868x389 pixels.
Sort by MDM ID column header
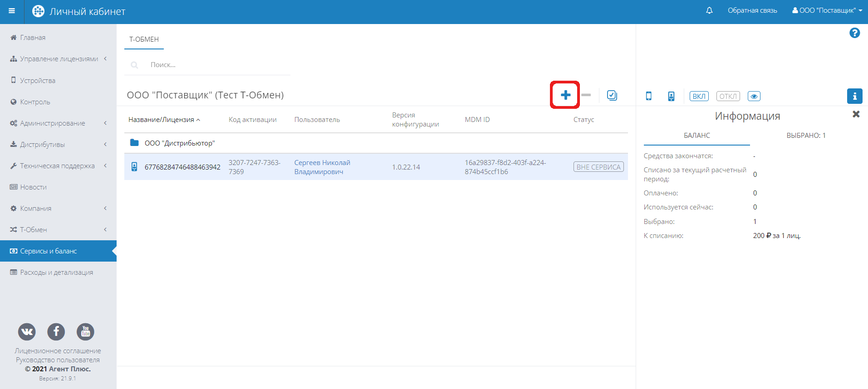click(477, 120)
